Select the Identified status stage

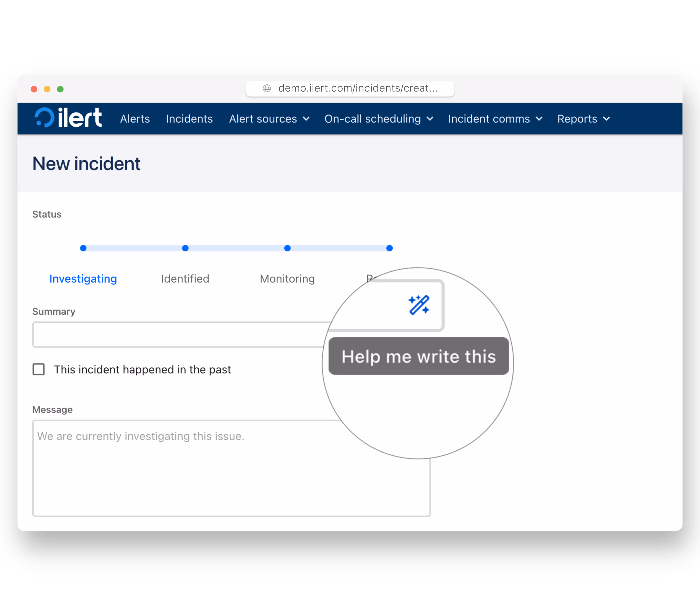(x=185, y=279)
